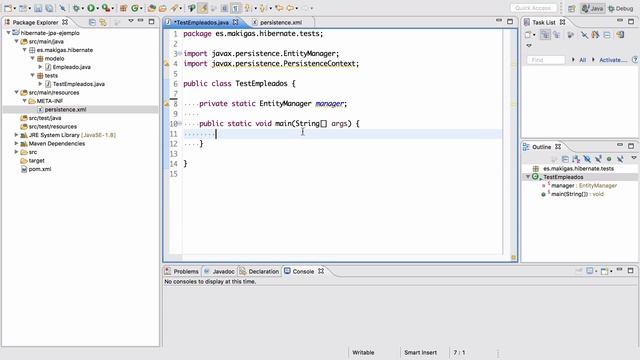Toggle Hide Fields in Outline toolbar

pos(587,159)
